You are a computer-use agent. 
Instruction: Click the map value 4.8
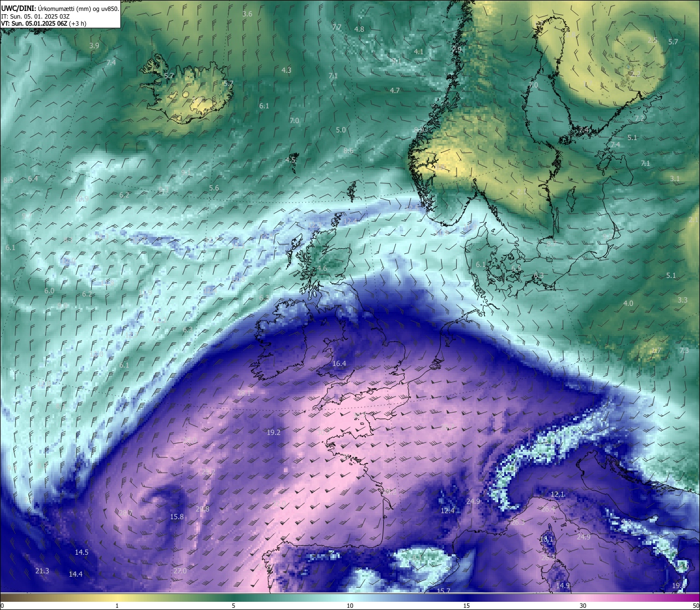[359, 30]
